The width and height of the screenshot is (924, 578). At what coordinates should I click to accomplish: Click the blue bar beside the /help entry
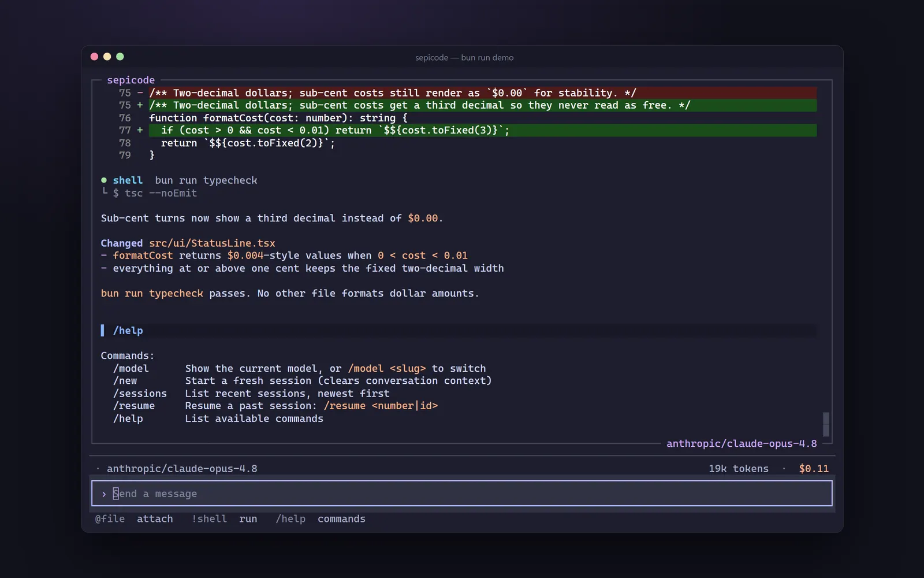(x=103, y=331)
